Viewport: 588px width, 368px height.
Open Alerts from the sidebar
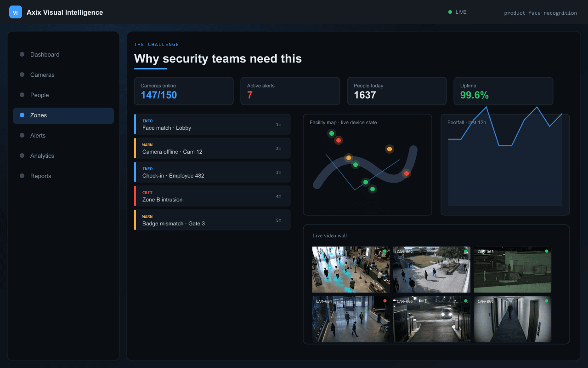(63, 135)
